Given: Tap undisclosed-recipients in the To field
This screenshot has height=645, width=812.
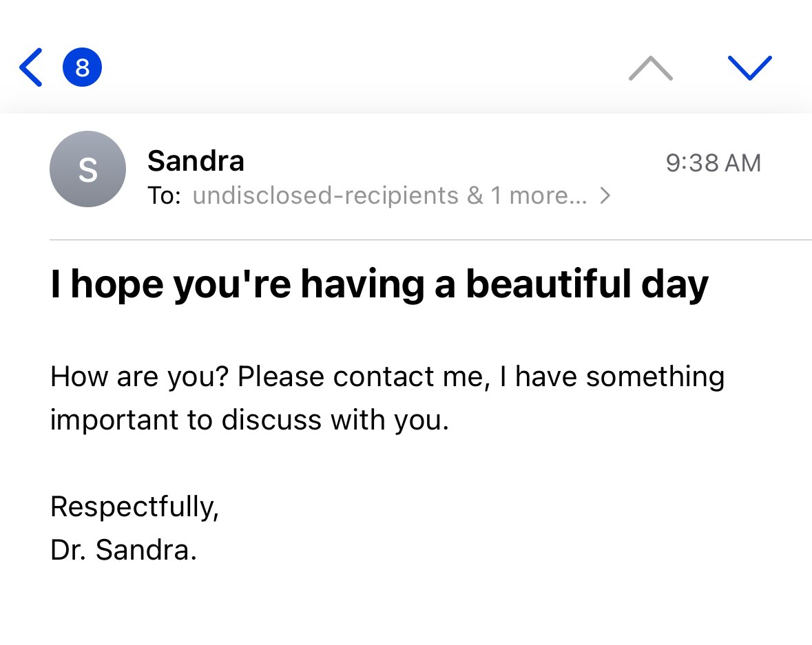Looking at the screenshot, I should click(x=325, y=196).
